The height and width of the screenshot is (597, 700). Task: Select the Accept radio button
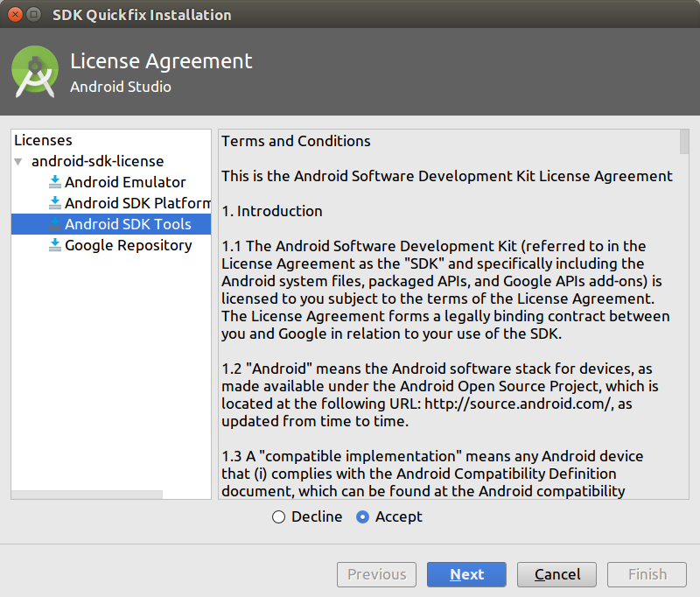click(x=362, y=517)
